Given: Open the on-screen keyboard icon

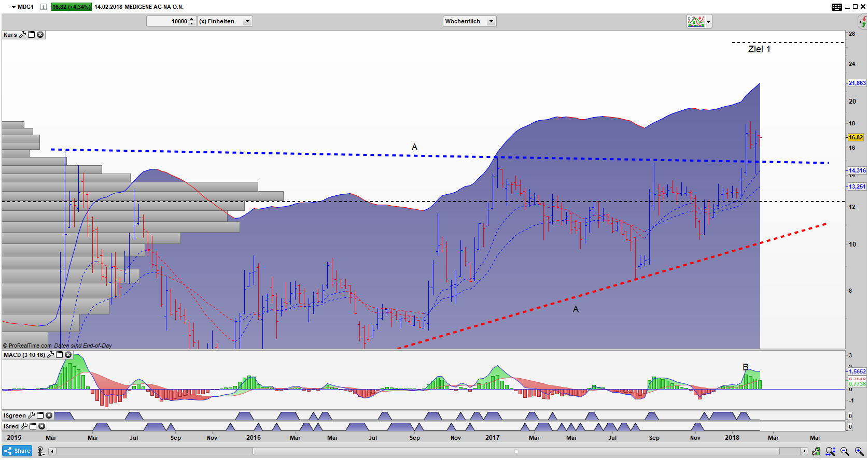Looking at the screenshot, I should [x=836, y=7].
